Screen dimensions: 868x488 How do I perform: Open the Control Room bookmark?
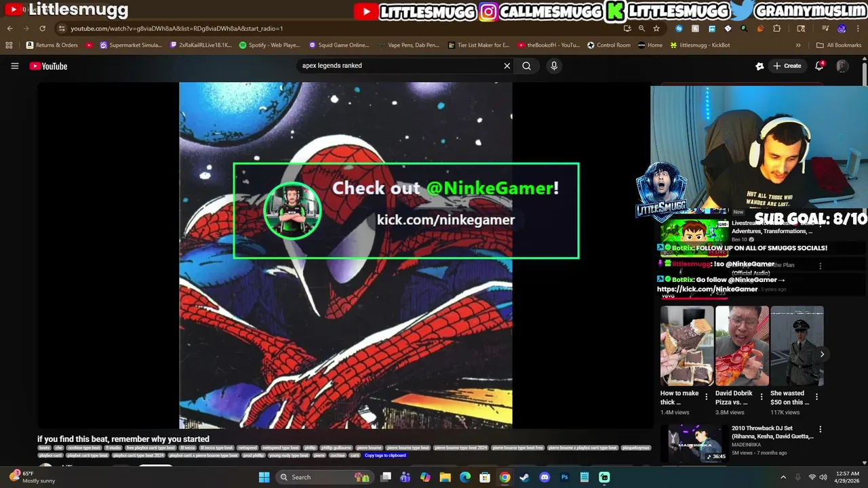tap(609, 45)
